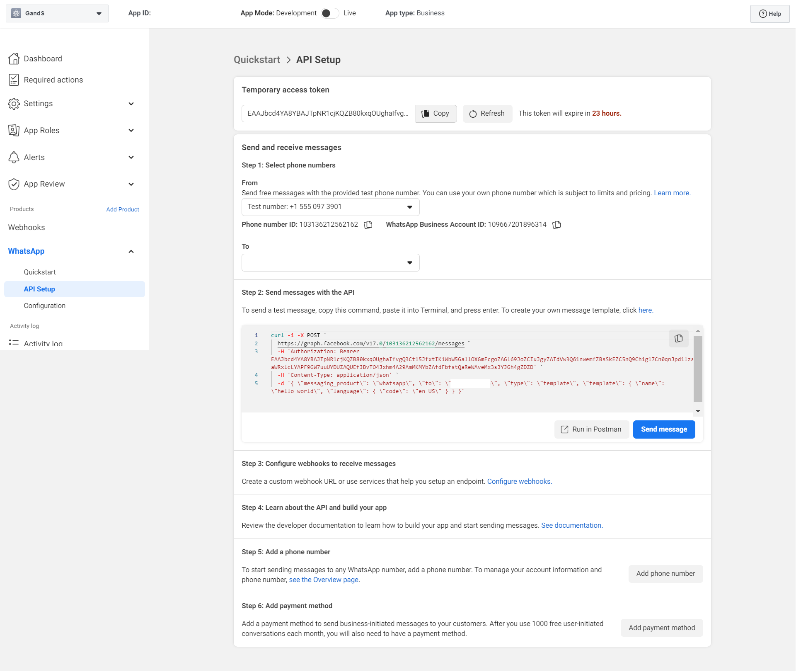796x672 pixels.
Task: Open Required actions in the sidebar
Action: coord(53,80)
